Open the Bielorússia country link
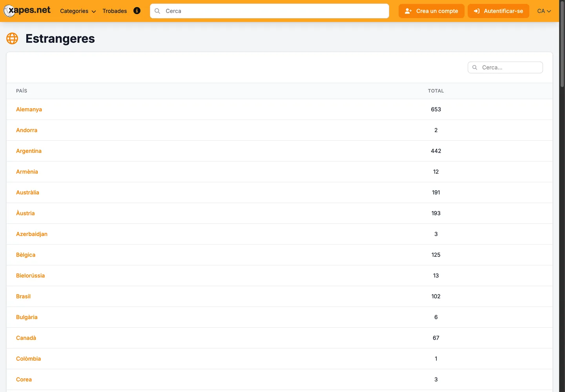This screenshot has width=565, height=392. point(31,276)
